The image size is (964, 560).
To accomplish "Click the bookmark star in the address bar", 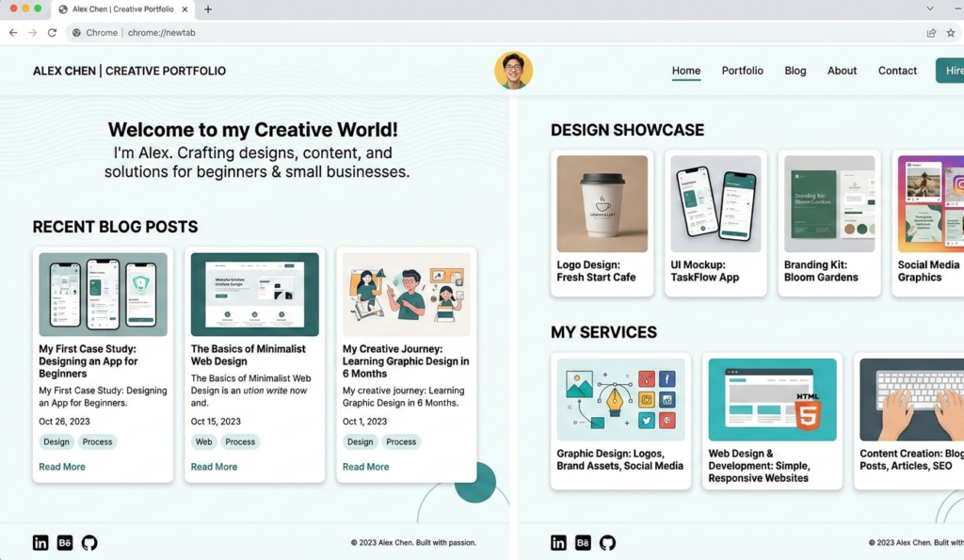I will (x=950, y=33).
